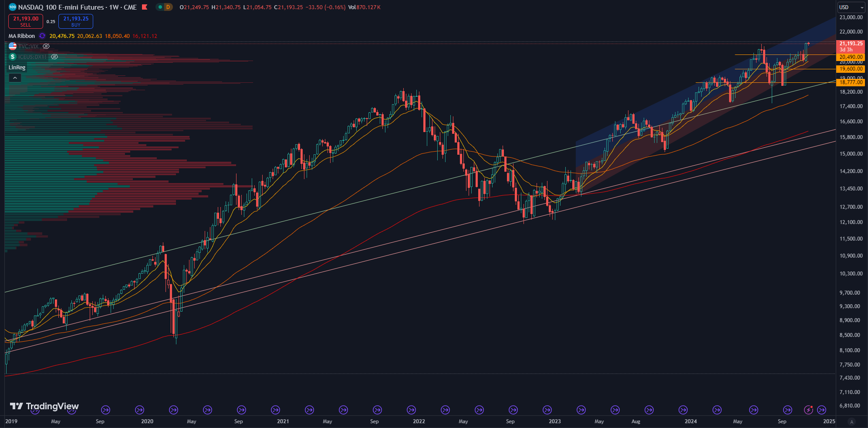The height and width of the screenshot is (428, 868).
Task: Collapse the indicator legend with the chevron
Action: pos(14,78)
